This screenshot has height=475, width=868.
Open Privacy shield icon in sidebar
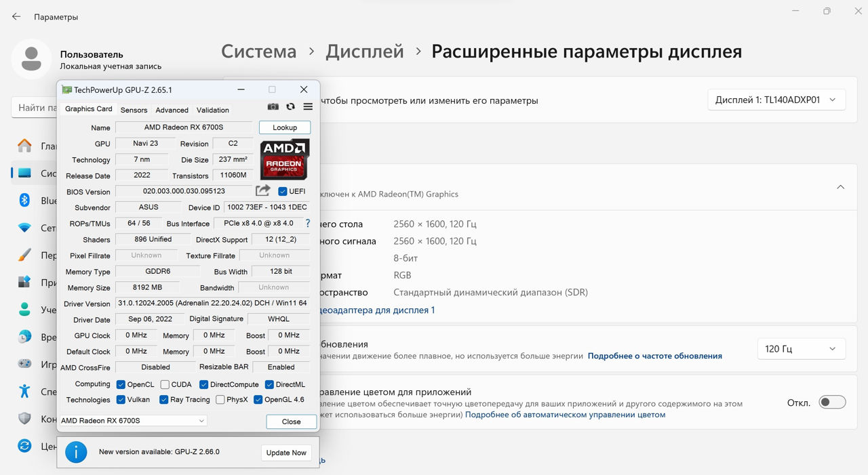[x=24, y=419]
